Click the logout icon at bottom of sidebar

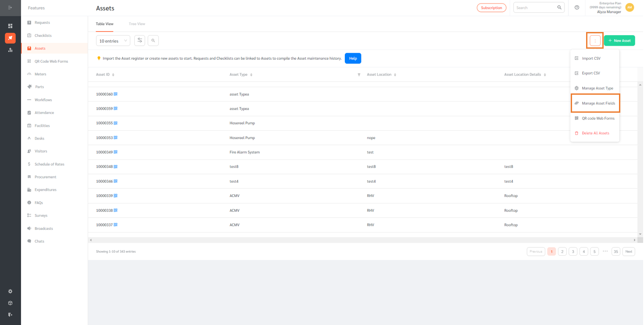coord(10,314)
